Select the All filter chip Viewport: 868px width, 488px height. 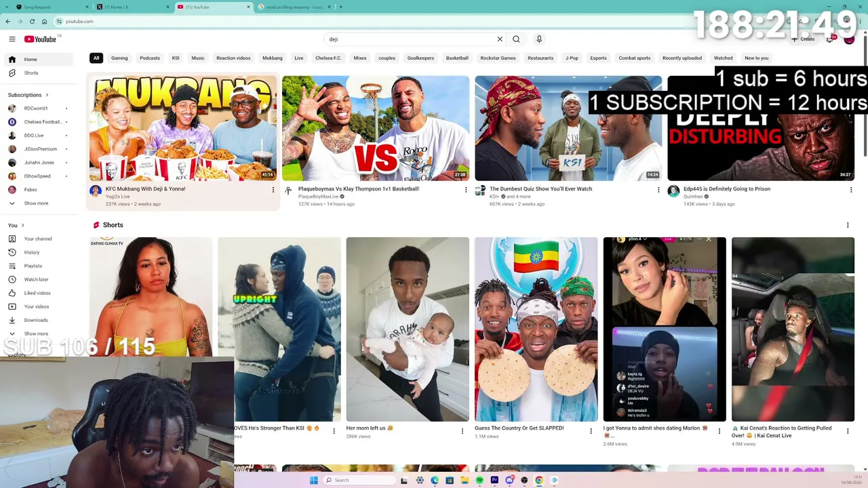pos(96,58)
